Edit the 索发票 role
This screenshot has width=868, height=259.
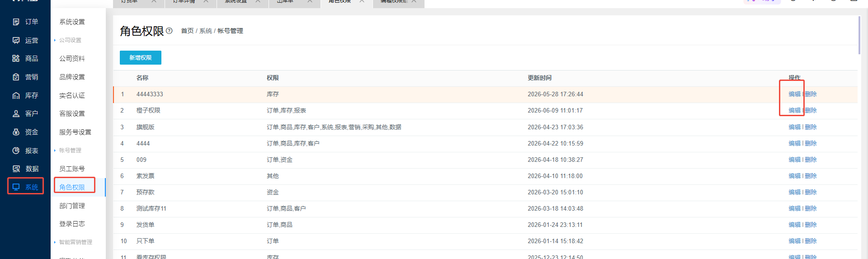point(794,176)
